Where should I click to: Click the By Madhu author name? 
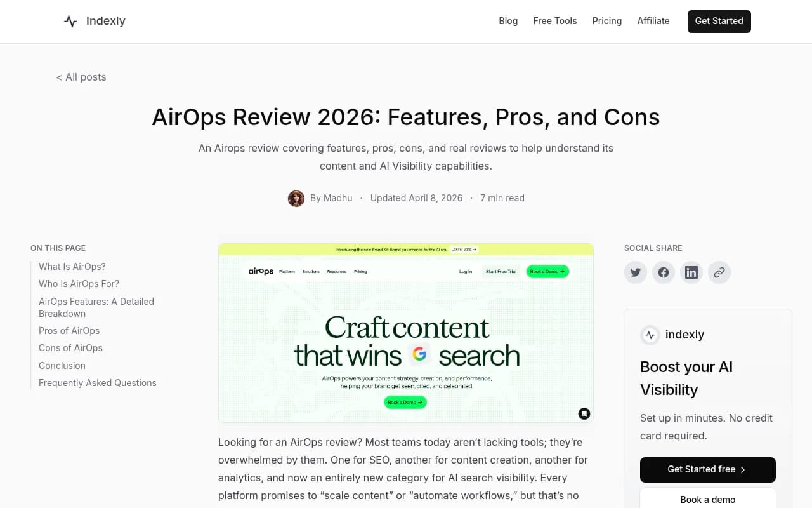[331, 198]
